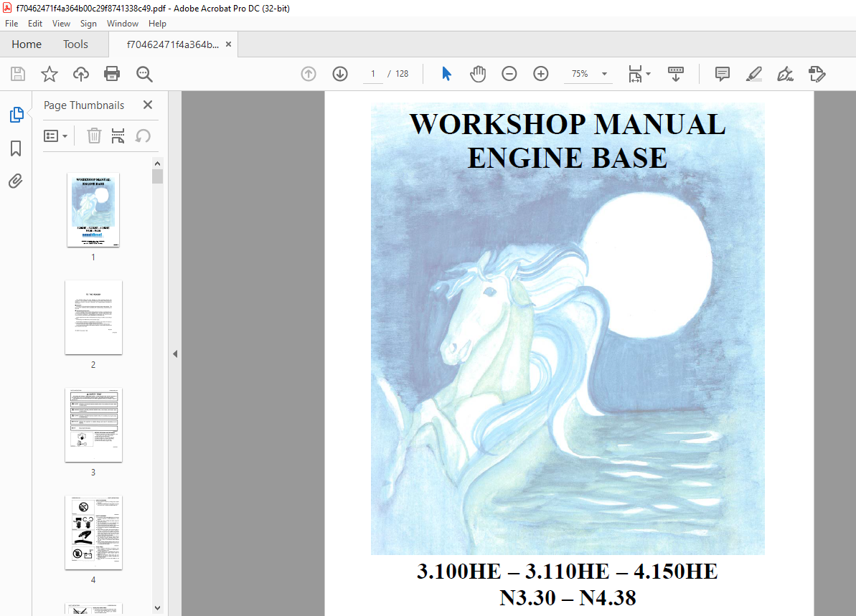The image size is (856, 616).
Task: Print the document with printer icon
Action: point(112,74)
